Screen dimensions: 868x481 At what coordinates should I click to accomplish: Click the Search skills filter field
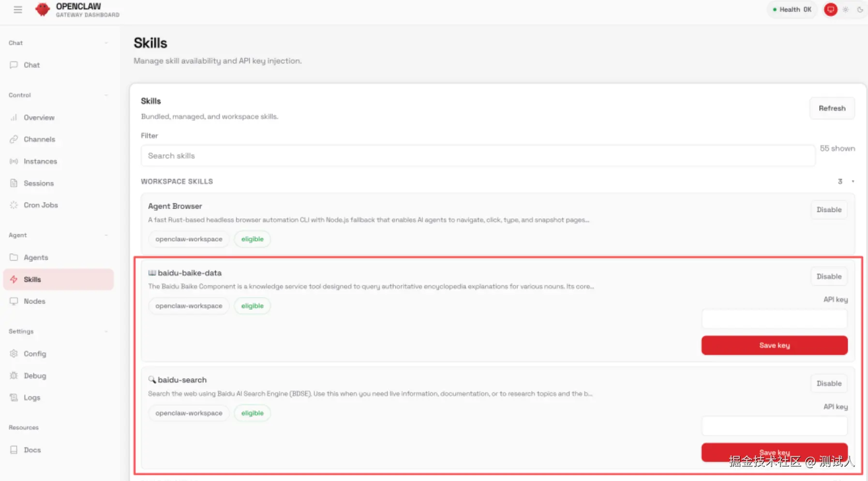tap(478, 156)
